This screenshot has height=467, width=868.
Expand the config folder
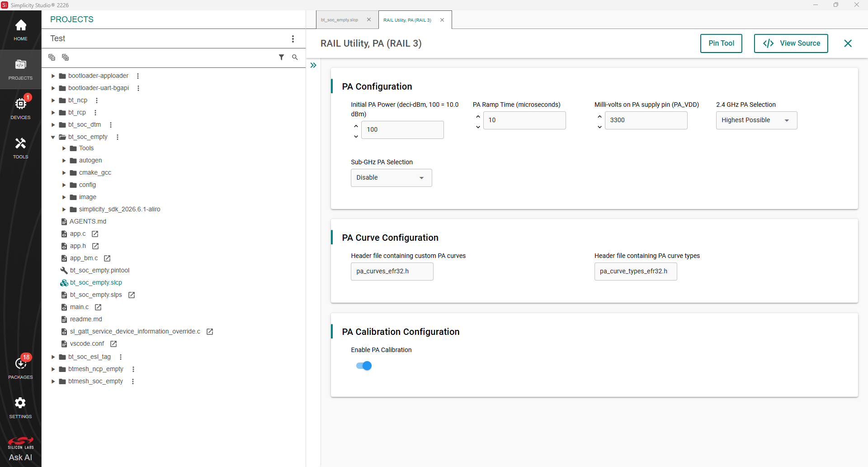coord(64,185)
